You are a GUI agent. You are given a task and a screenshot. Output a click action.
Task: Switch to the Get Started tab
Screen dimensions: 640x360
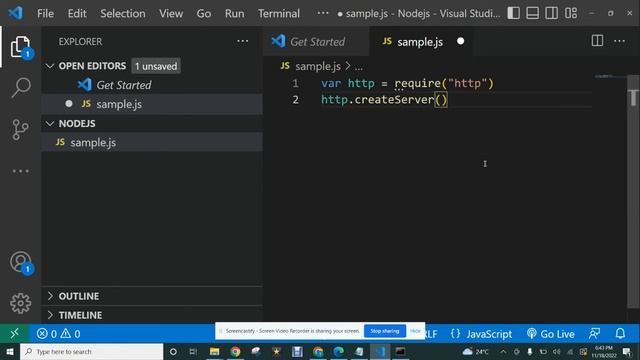tap(316, 42)
